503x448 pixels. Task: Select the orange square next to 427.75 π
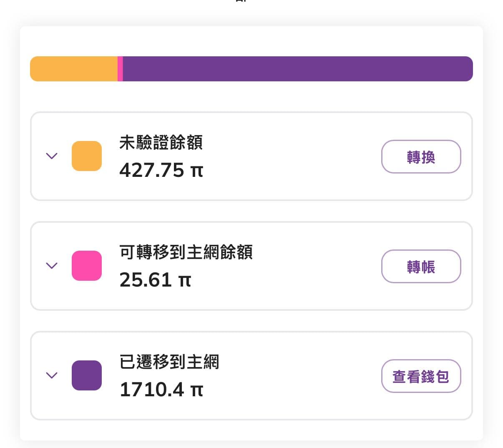[x=86, y=156]
